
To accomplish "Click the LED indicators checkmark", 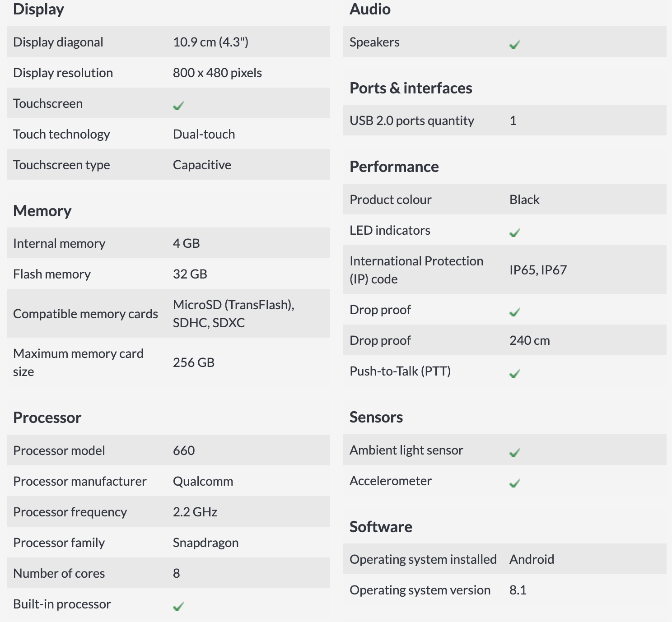I will pyautogui.click(x=515, y=232).
